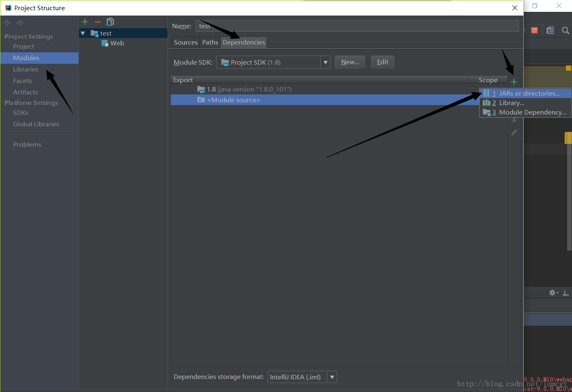Select the 1.8 java version dependency row
572x392 pixels.
click(339, 89)
